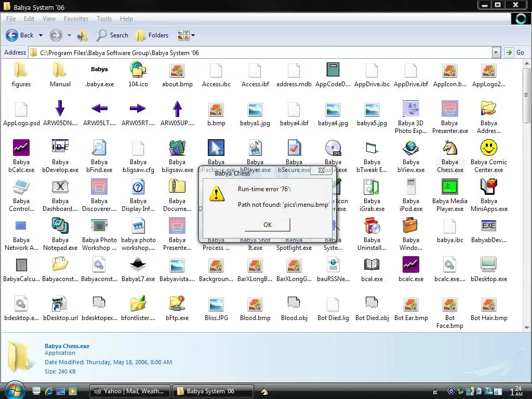Open the Tools menu
This screenshot has width=532, height=399.
[104, 19]
